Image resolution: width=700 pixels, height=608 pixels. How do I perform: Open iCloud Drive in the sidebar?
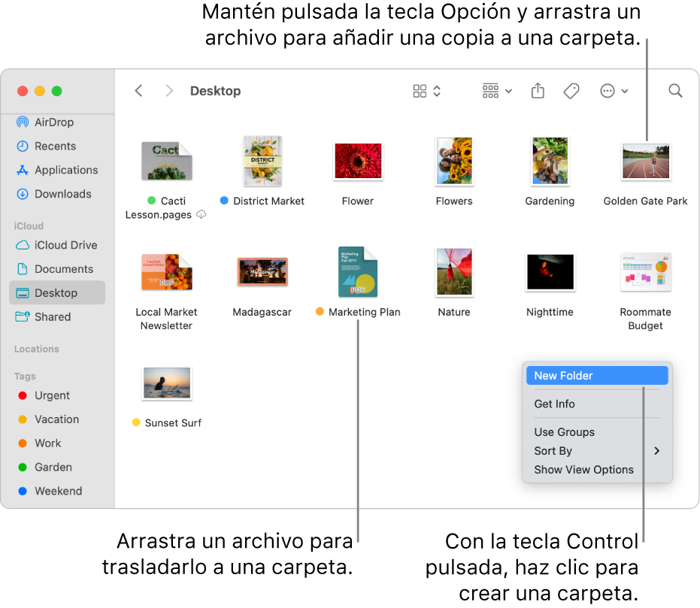point(57,245)
